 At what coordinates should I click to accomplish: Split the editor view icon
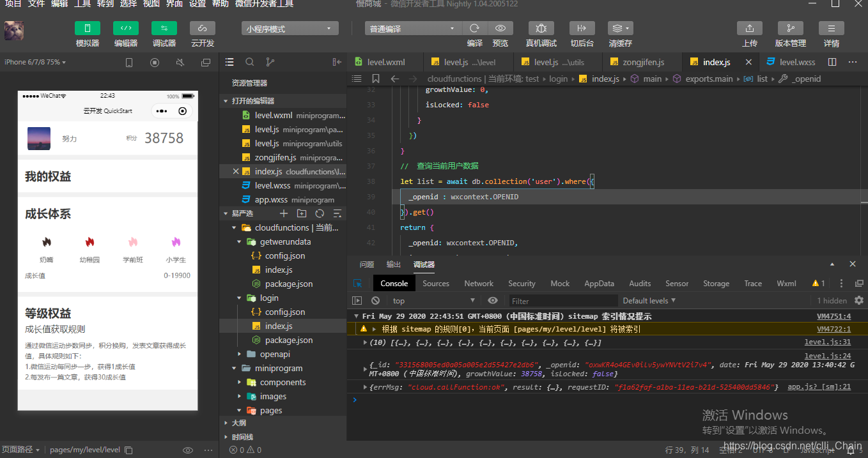click(832, 62)
